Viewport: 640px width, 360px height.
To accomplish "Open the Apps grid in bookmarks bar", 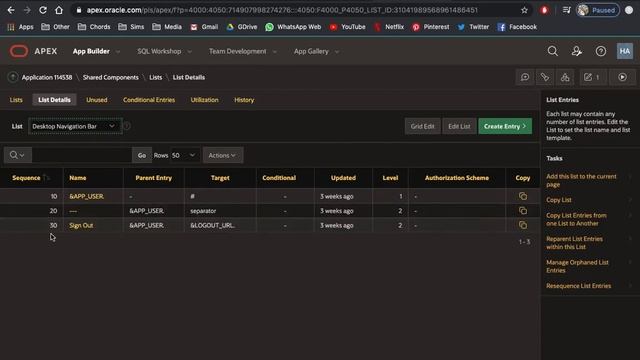I will pyautogui.click(x=20, y=27).
